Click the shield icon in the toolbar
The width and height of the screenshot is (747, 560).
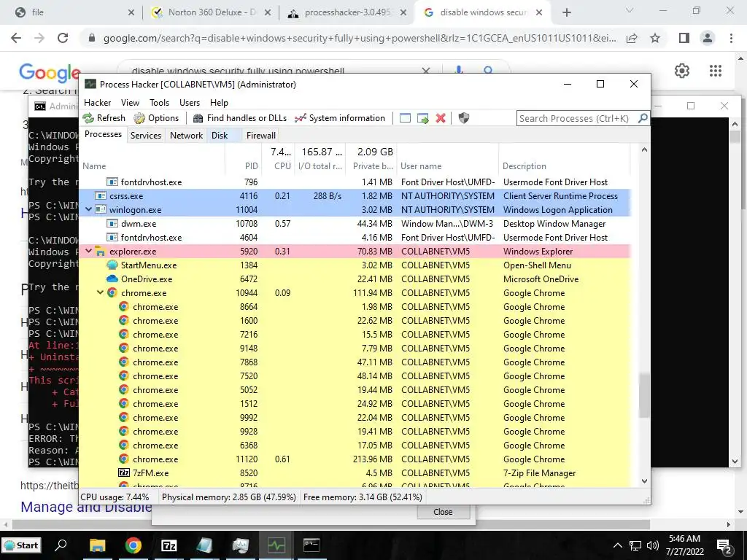coord(463,118)
